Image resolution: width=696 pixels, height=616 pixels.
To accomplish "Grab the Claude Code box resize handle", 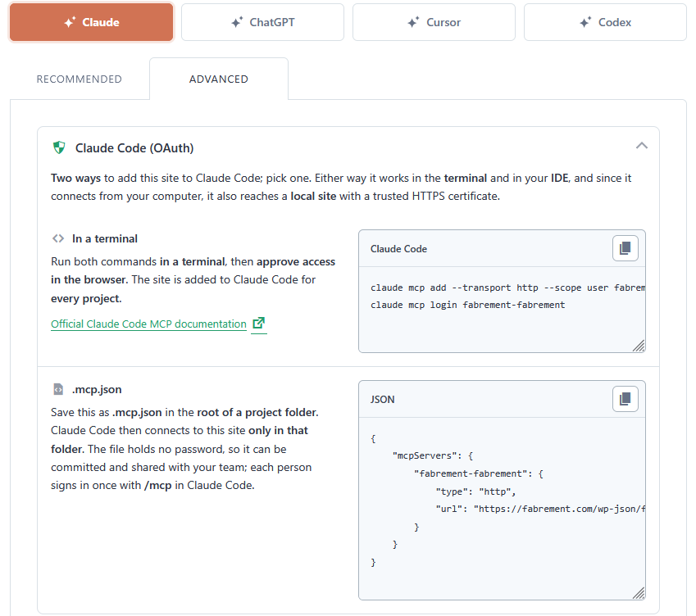I will point(639,346).
